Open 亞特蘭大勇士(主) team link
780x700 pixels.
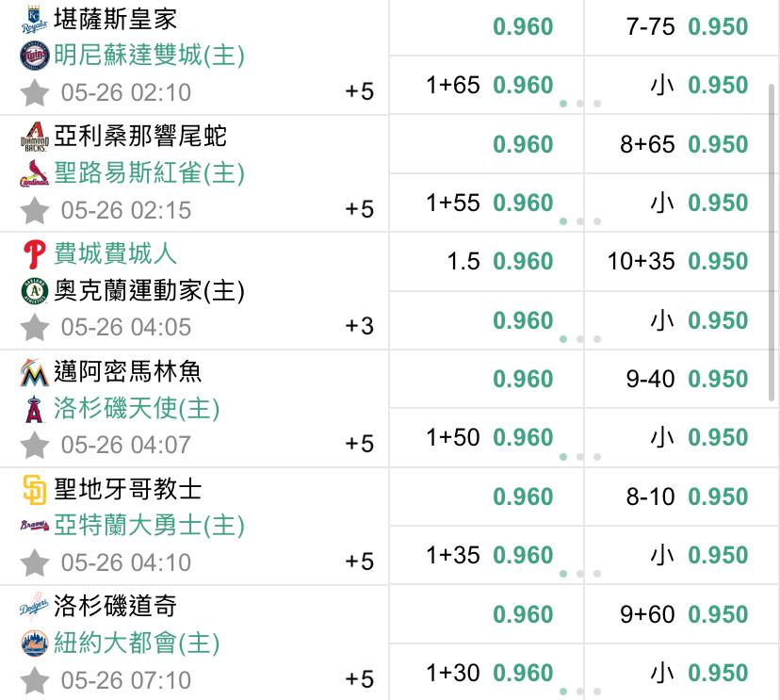[x=149, y=526]
